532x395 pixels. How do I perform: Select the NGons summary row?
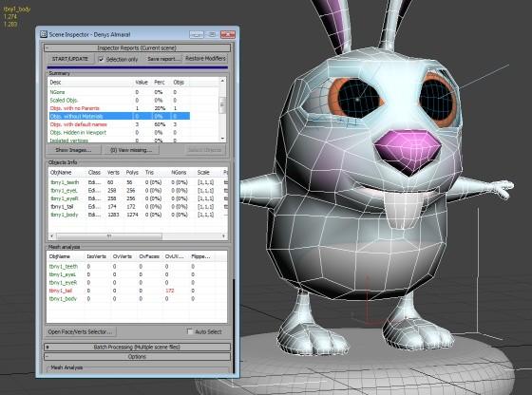pos(119,92)
